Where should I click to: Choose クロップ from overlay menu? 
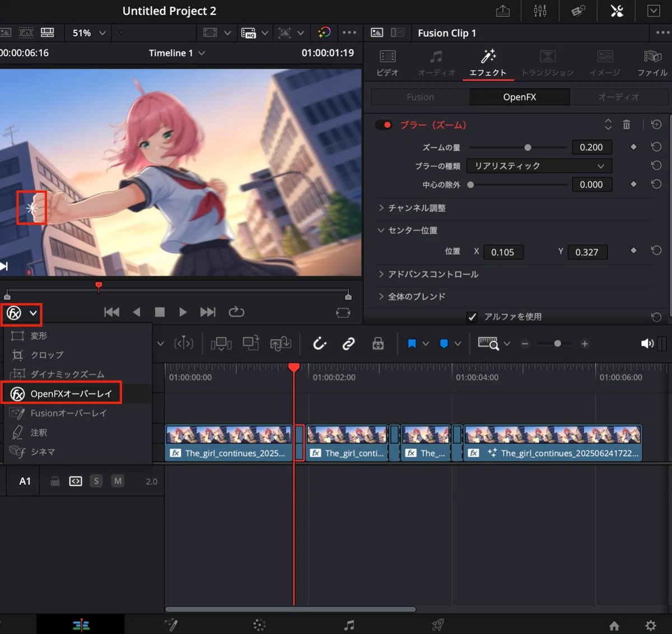pyautogui.click(x=77, y=355)
